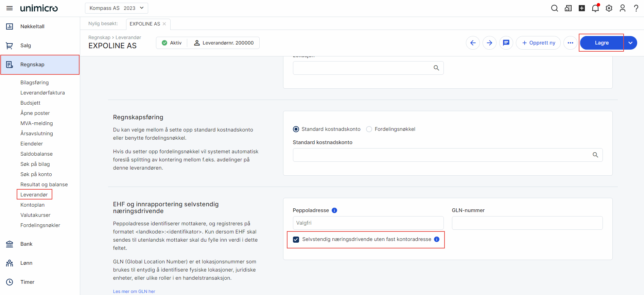Click the Standard kostnadskonto search field
Screen dimensions: 644x295
442,155
